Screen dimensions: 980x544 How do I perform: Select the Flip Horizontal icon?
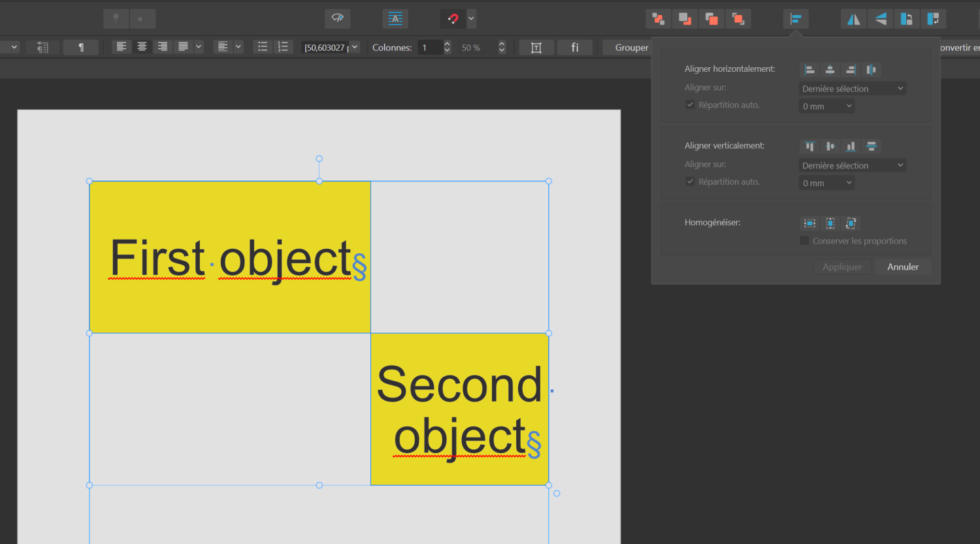pyautogui.click(x=853, y=18)
